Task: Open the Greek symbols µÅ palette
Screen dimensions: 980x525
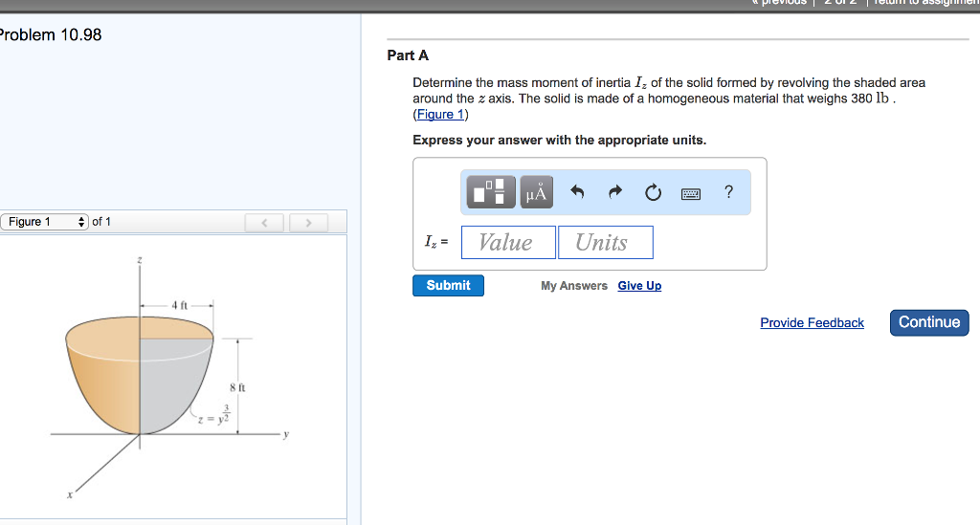Action: tap(536, 191)
